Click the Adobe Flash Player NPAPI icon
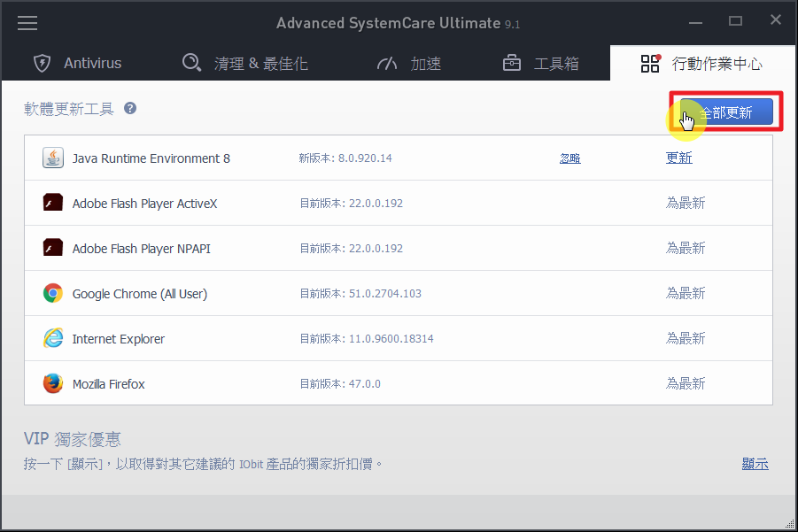Viewport: 798px width, 532px height. click(x=53, y=249)
